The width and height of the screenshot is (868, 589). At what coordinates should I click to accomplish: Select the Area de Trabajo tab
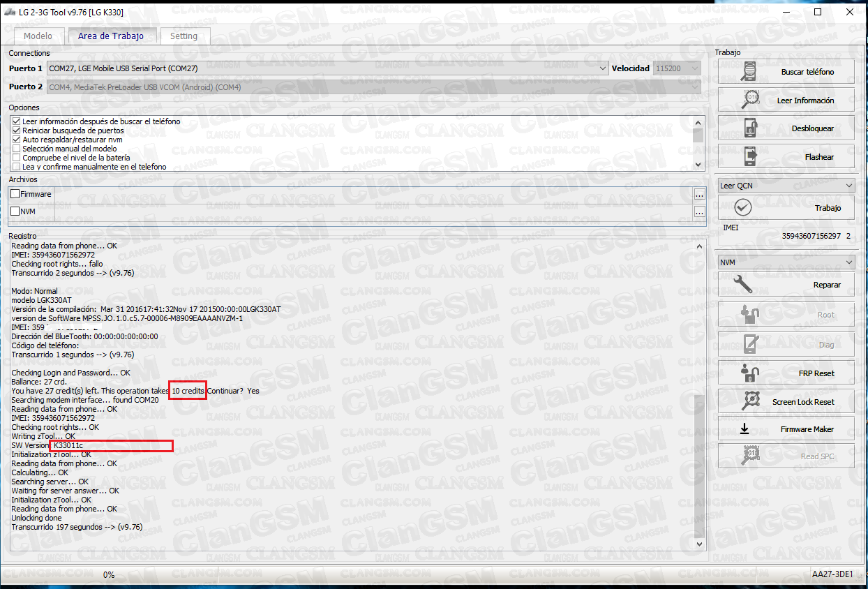coord(111,36)
